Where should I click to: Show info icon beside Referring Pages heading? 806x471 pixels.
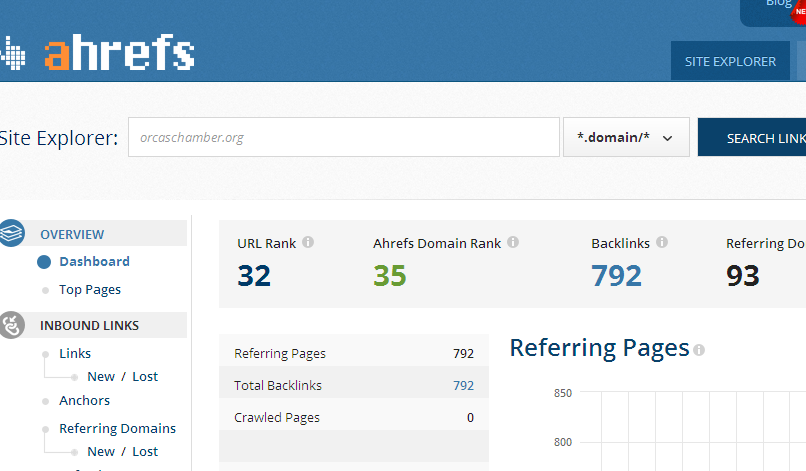click(699, 350)
